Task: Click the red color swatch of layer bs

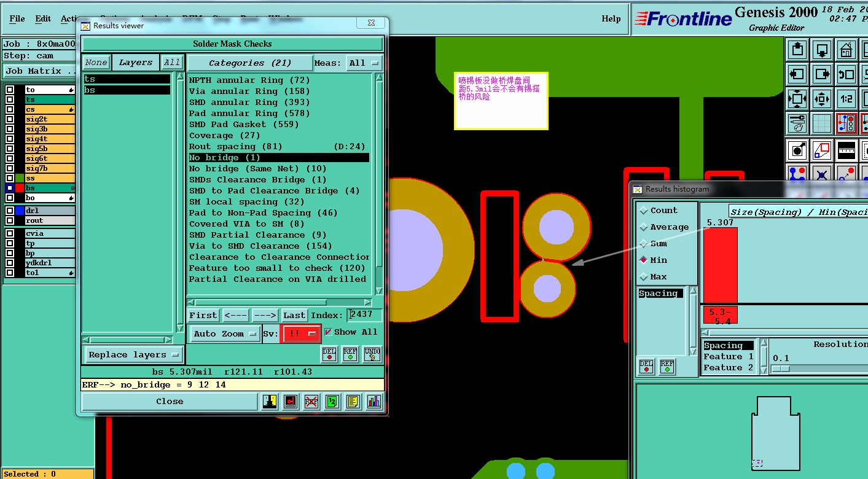Action: coord(20,188)
